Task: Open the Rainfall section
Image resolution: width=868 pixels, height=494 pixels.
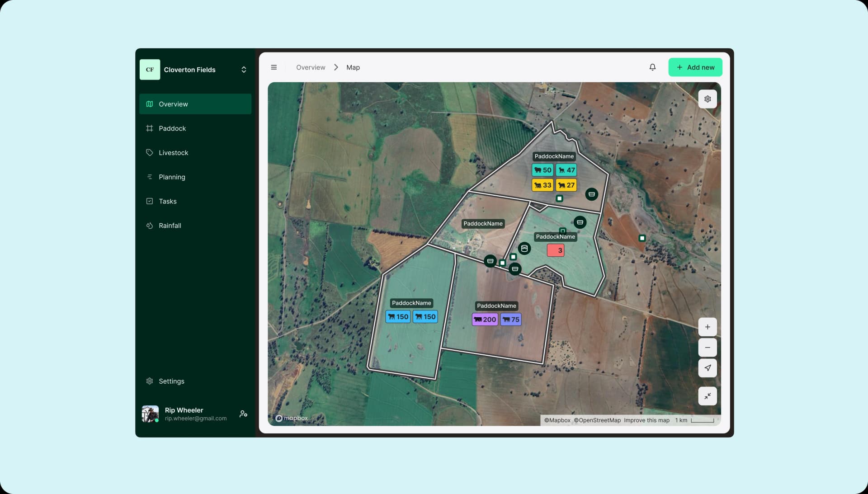Action: coord(195,226)
